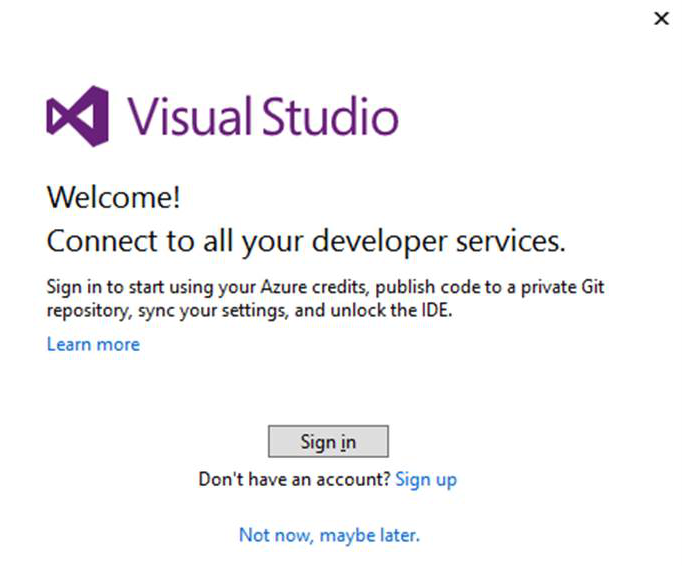Read more about signing in via Learn more
The height and width of the screenshot is (566, 683).
(x=93, y=344)
